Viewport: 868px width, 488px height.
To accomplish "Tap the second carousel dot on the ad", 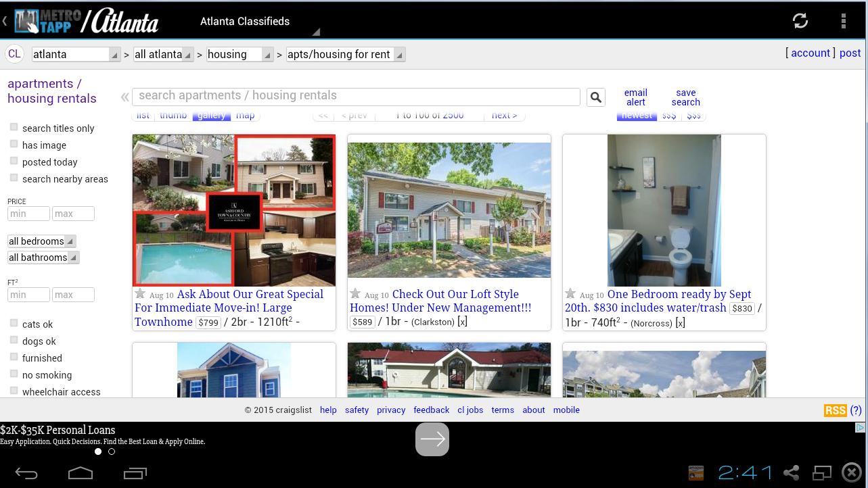I will tap(112, 452).
